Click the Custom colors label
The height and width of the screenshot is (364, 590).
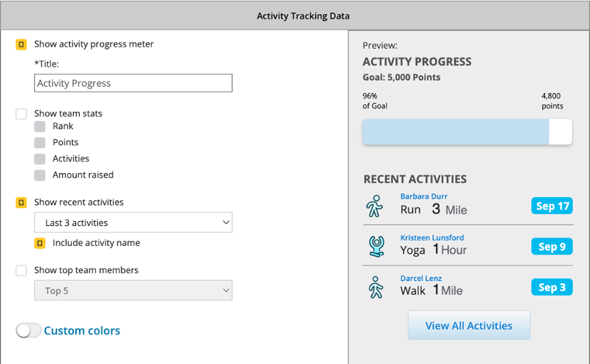click(82, 331)
